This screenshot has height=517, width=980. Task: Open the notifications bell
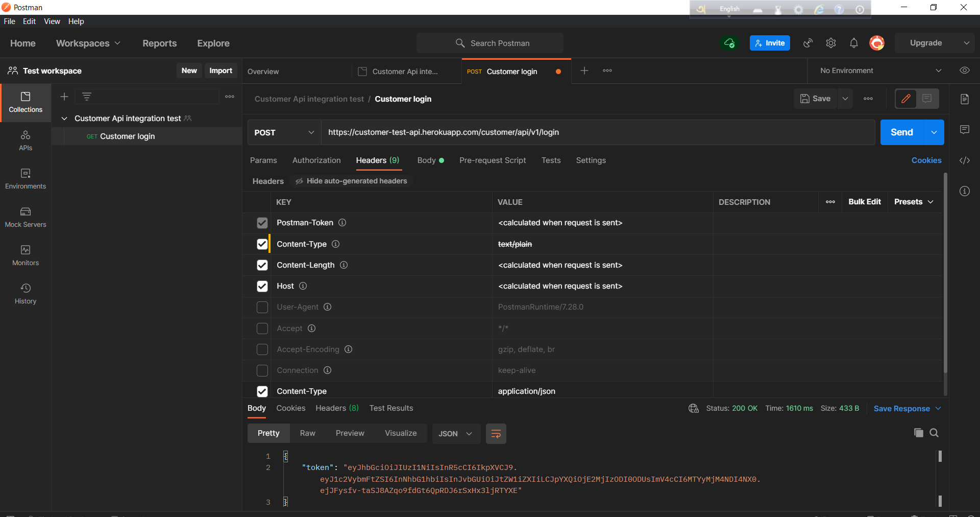coord(854,43)
